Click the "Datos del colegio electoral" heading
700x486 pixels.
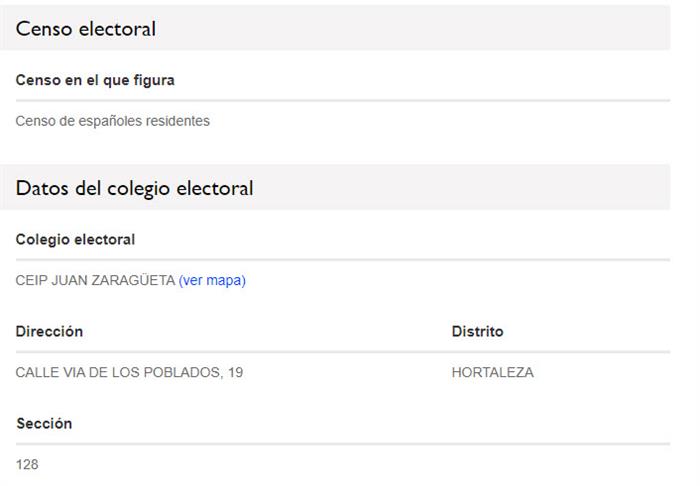click(x=135, y=188)
